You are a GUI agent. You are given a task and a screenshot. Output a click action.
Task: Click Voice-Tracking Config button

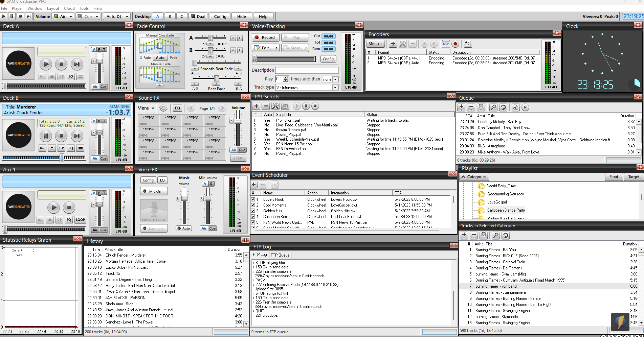328,59
